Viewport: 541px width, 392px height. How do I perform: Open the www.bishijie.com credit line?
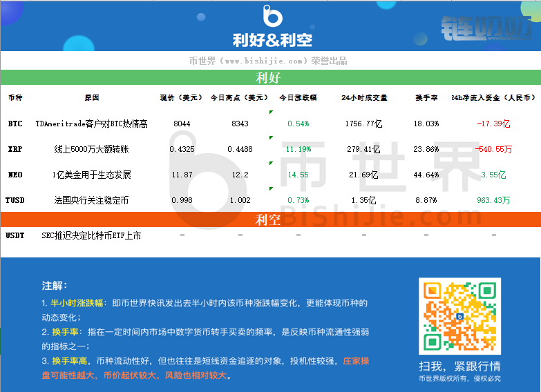(268, 61)
